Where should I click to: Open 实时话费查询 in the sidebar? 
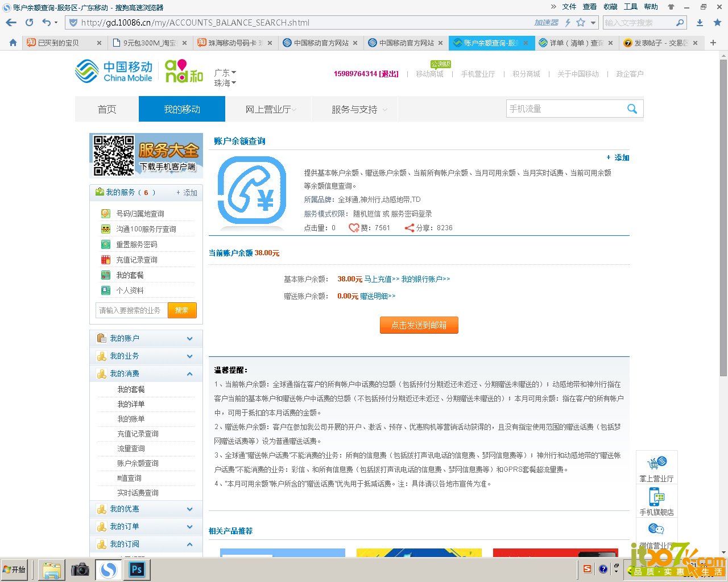click(x=138, y=493)
